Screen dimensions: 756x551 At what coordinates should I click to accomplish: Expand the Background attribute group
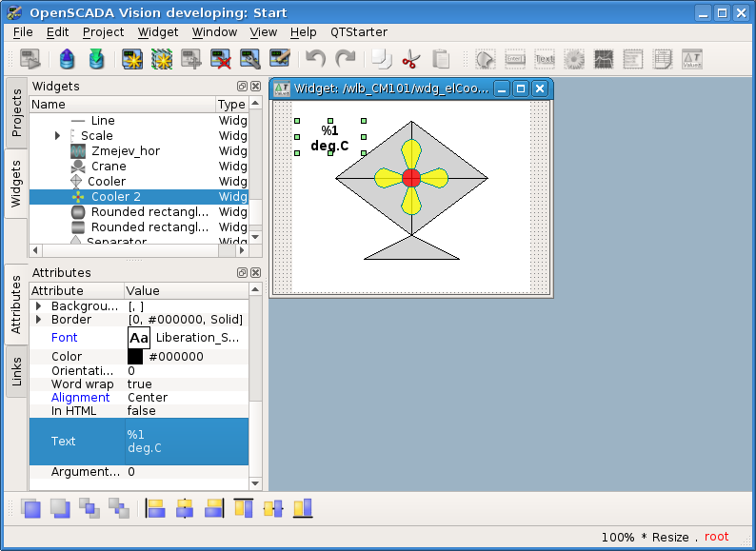click(39, 306)
